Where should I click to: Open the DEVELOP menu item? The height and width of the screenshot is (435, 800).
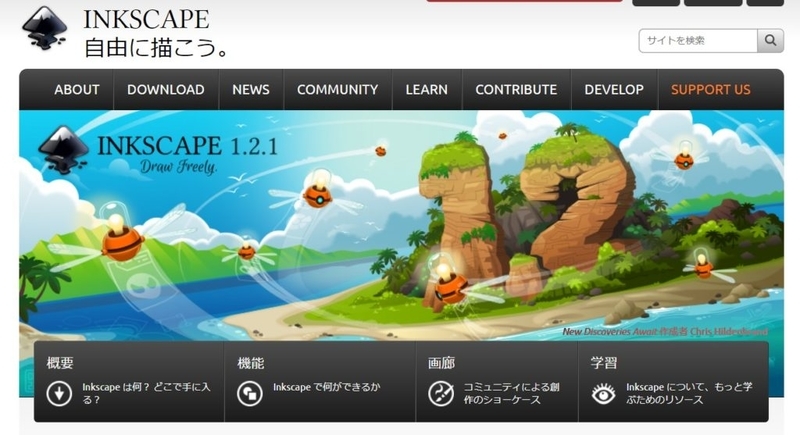pyautogui.click(x=614, y=90)
